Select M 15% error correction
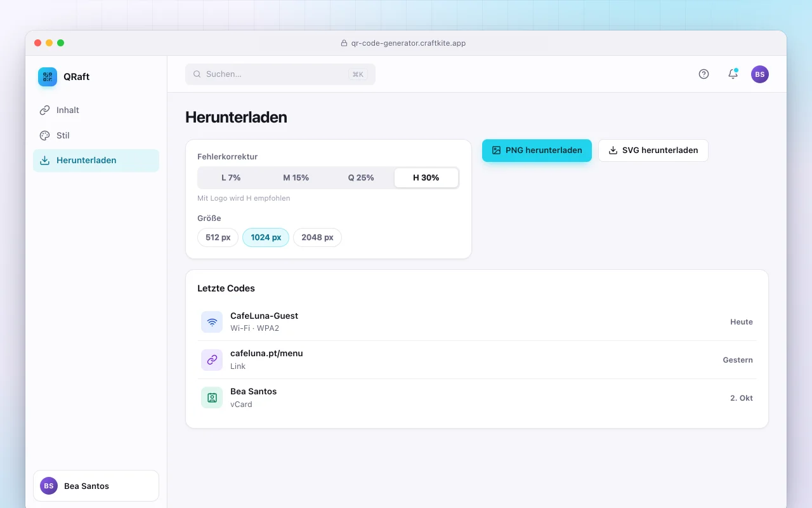The width and height of the screenshot is (812, 508). [296, 178]
